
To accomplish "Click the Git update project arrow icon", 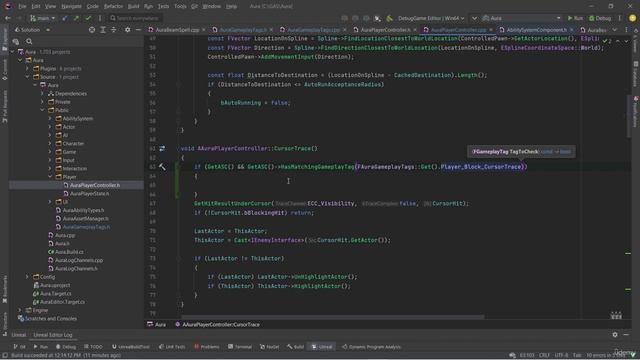I will [x=64, y=18].
